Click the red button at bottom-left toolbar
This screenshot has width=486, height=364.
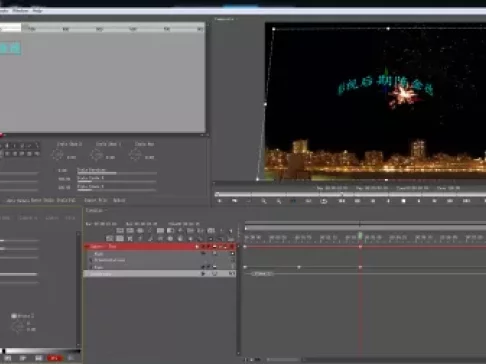click(54, 358)
